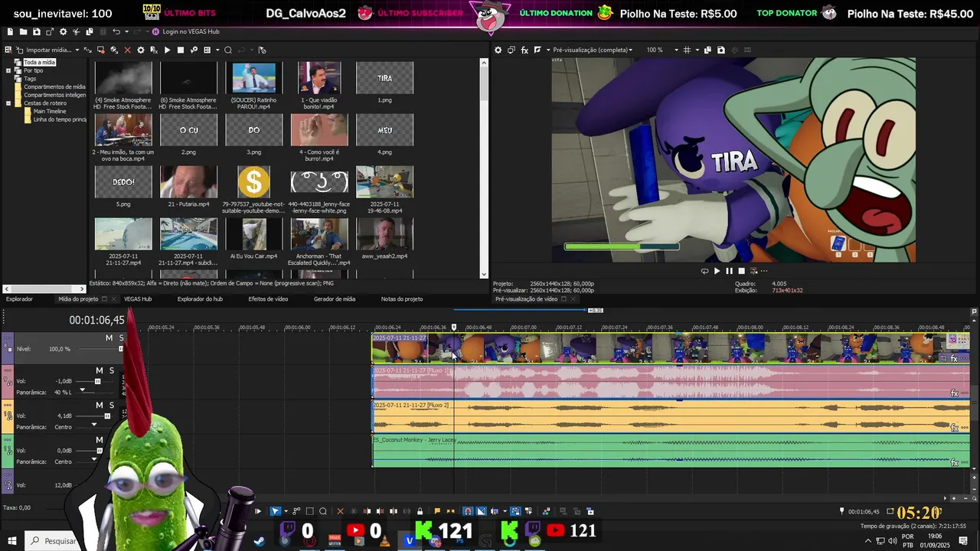Open the Login no VEGAS Hub link
The image size is (980, 551).
tap(185, 31)
